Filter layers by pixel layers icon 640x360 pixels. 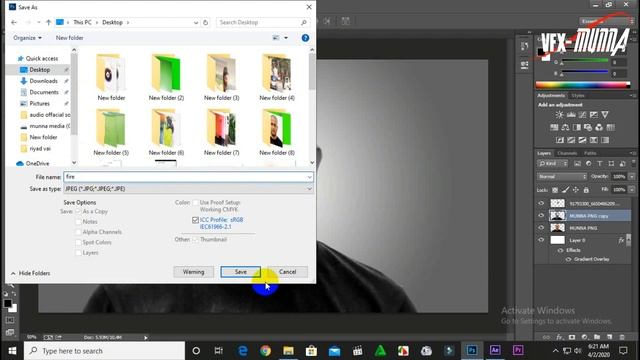577,164
